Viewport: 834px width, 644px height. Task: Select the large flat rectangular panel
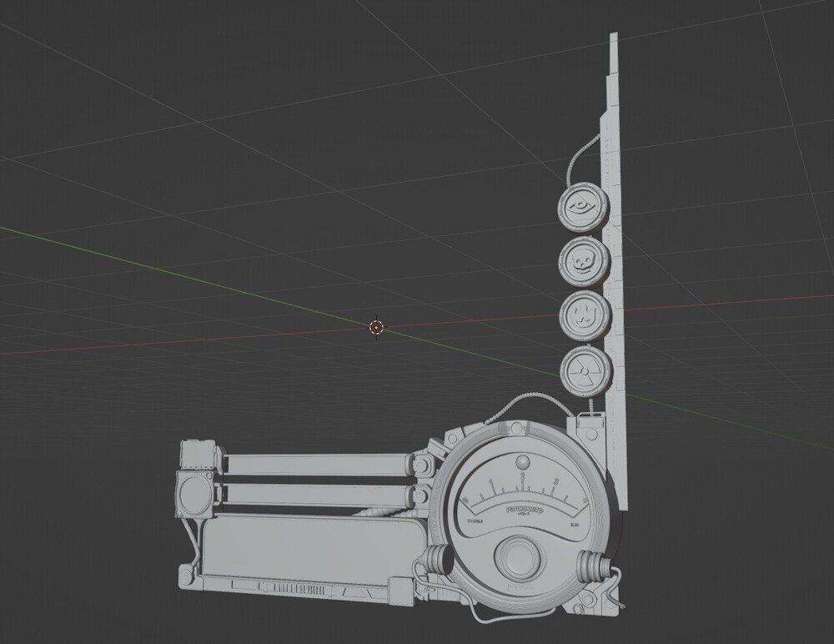pos(313,547)
